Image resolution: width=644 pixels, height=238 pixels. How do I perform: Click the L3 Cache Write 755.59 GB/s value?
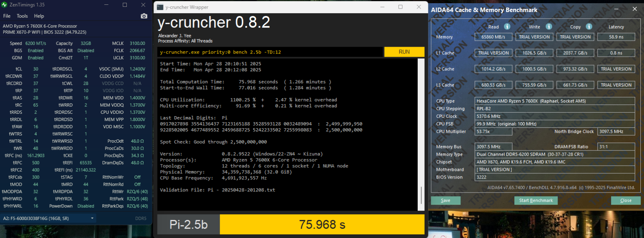pos(534,85)
